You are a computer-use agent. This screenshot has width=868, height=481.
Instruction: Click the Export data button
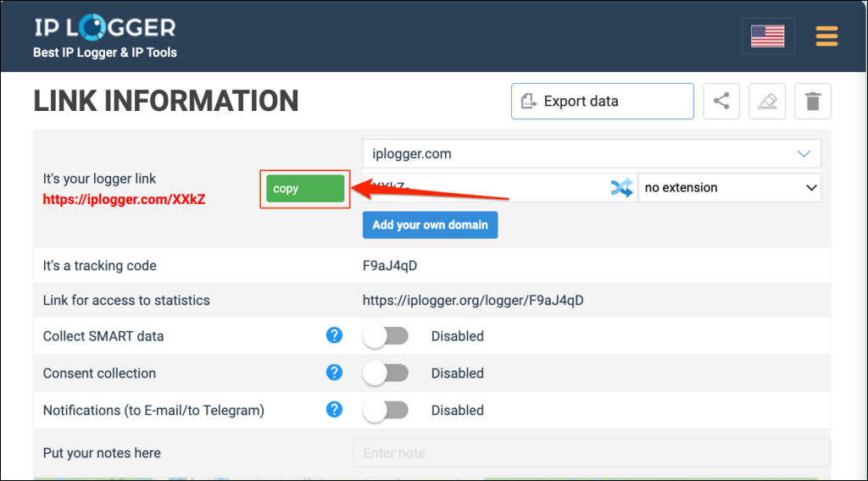(602, 102)
